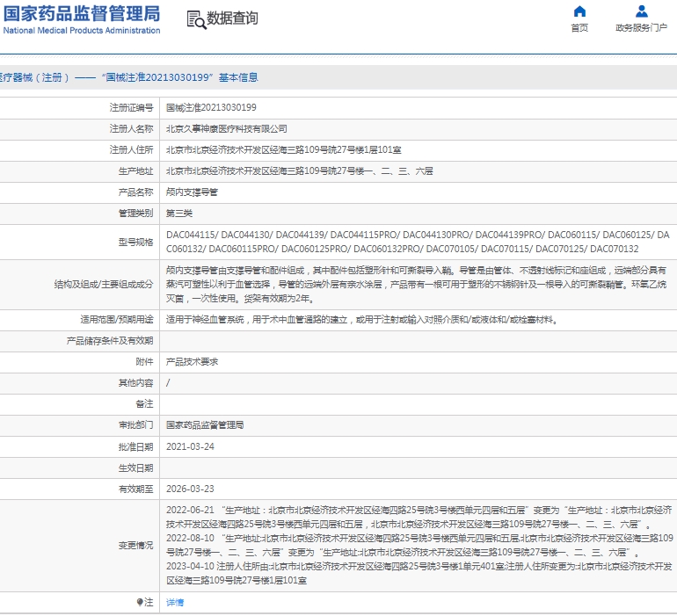Click the 生效日期 label
The width and height of the screenshot is (677, 616).
(x=135, y=467)
